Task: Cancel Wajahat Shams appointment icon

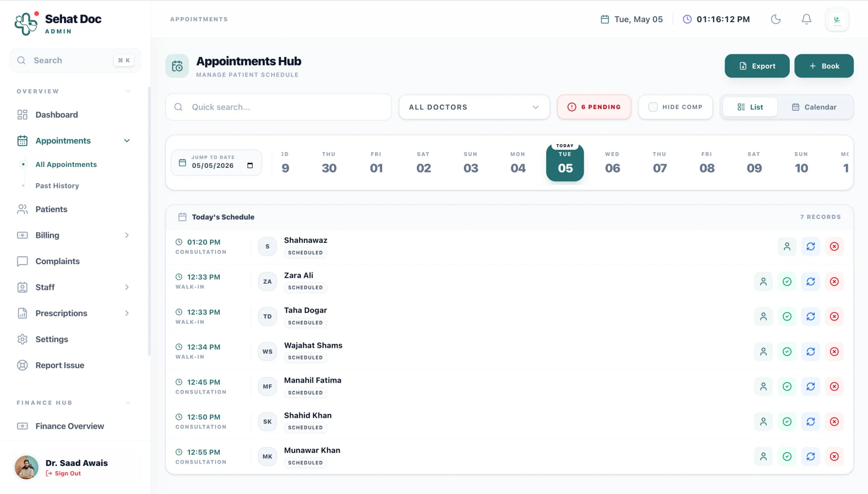Action: [x=835, y=351]
